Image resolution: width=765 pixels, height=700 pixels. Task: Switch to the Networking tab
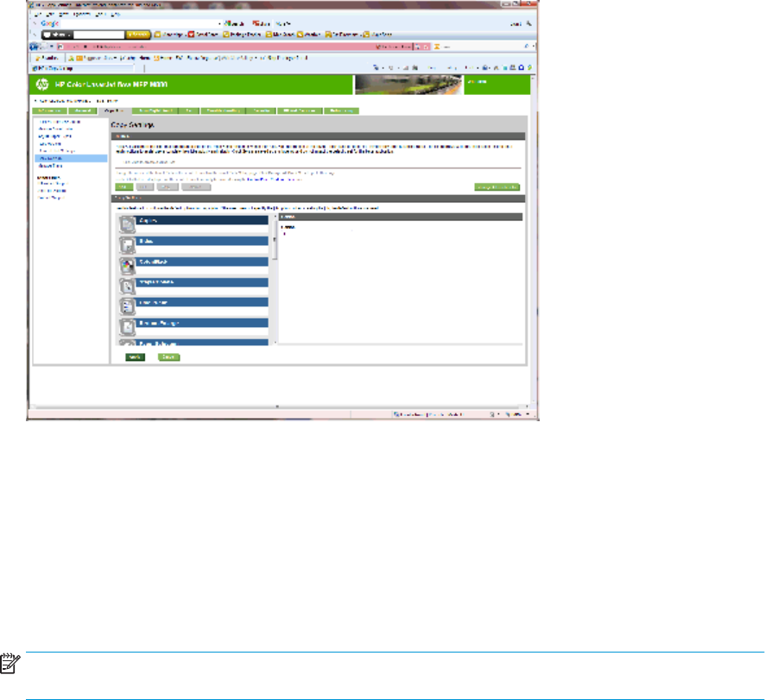coord(341,110)
